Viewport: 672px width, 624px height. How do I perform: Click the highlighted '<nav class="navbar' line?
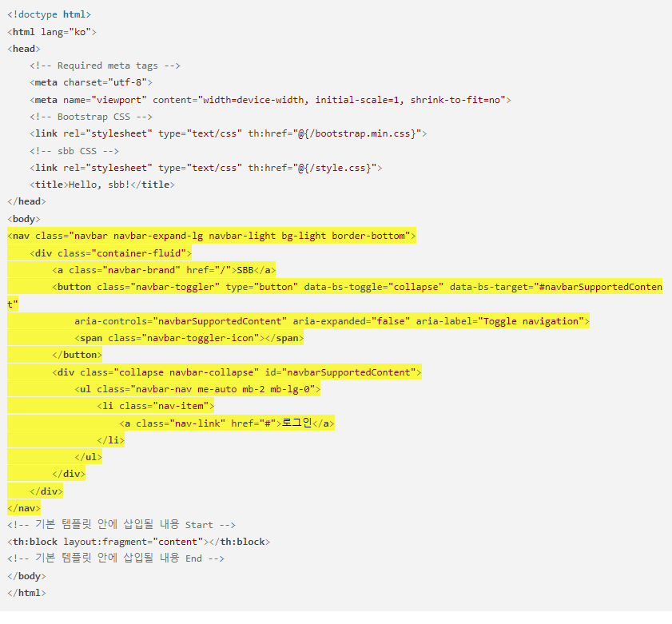[x=212, y=236]
